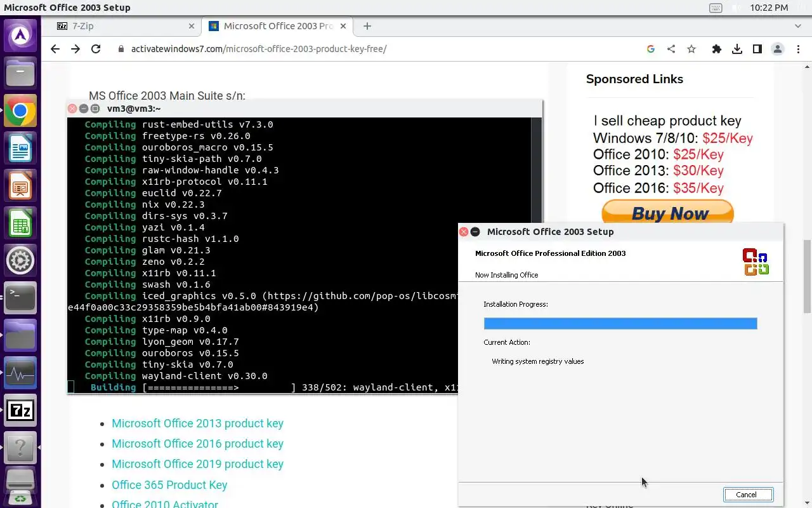The height and width of the screenshot is (508, 812).
Task: Launch Google Chrome from the dock
Action: point(20,112)
